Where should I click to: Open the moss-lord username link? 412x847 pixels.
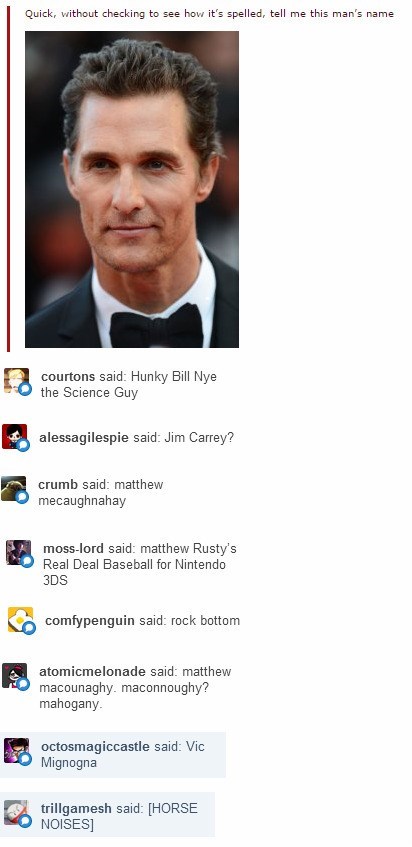pos(73,549)
